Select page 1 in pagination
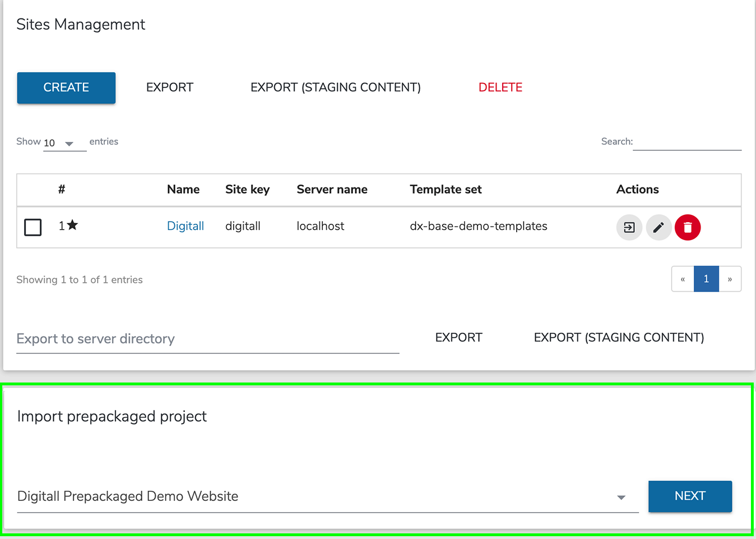 point(706,279)
